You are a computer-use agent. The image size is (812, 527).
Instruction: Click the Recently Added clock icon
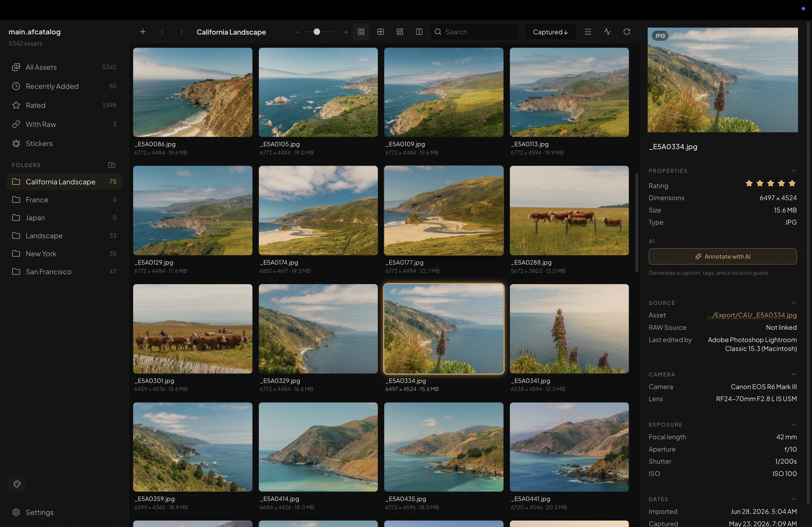(x=16, y=86)
